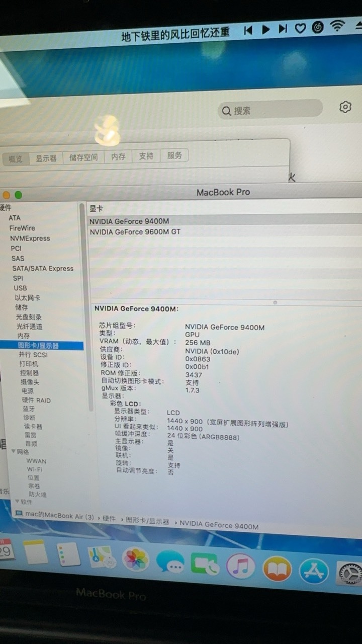Select FireWire in the hardware sidebar
The image size is (362, 644).
(x=22, y=228)
